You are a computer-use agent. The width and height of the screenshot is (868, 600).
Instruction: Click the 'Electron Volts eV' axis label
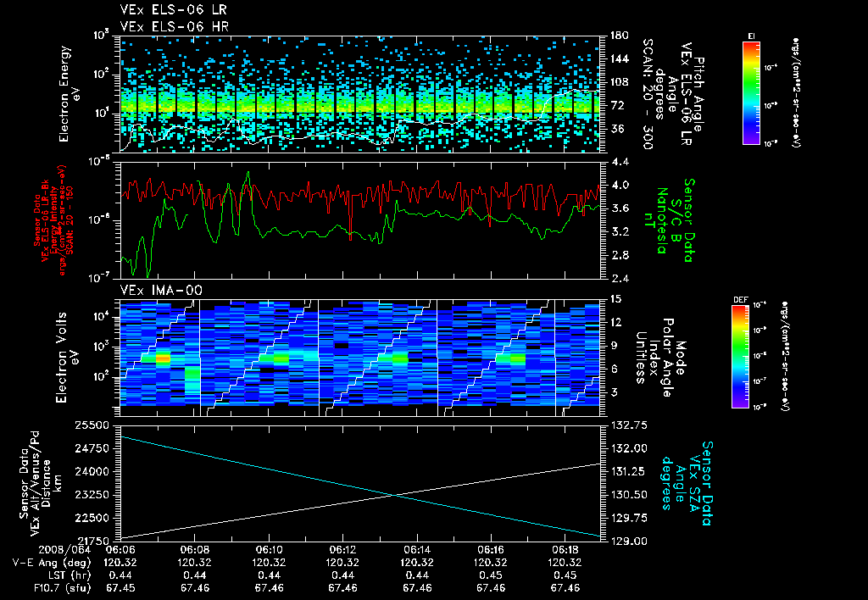(66, 357)
